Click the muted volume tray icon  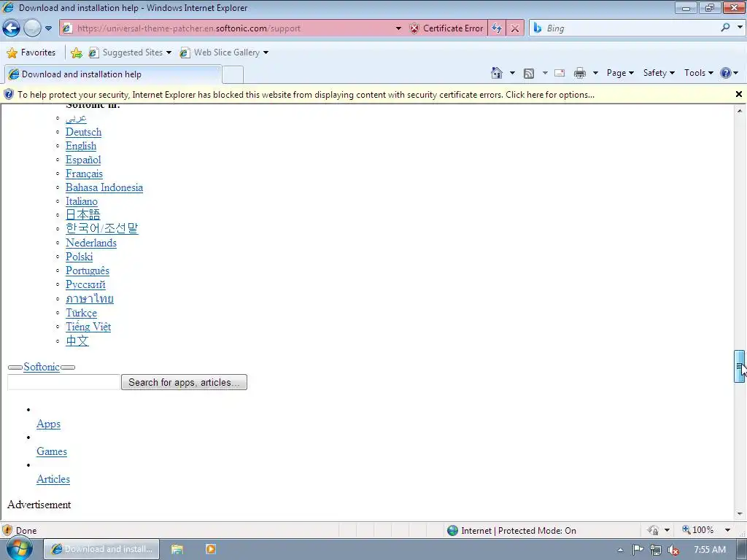673,550
